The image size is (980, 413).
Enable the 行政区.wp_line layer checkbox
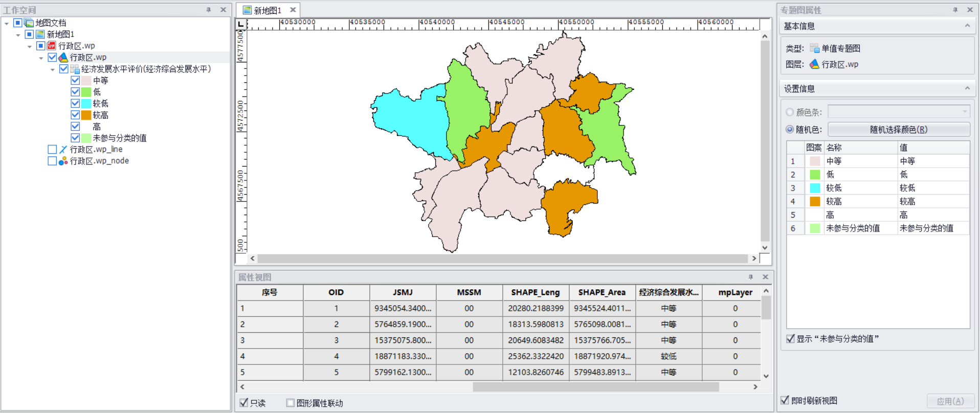click(52, 149)
